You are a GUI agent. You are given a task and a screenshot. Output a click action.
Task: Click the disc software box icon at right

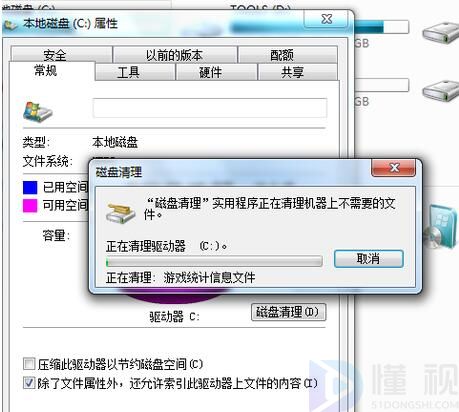click(441, 227)
